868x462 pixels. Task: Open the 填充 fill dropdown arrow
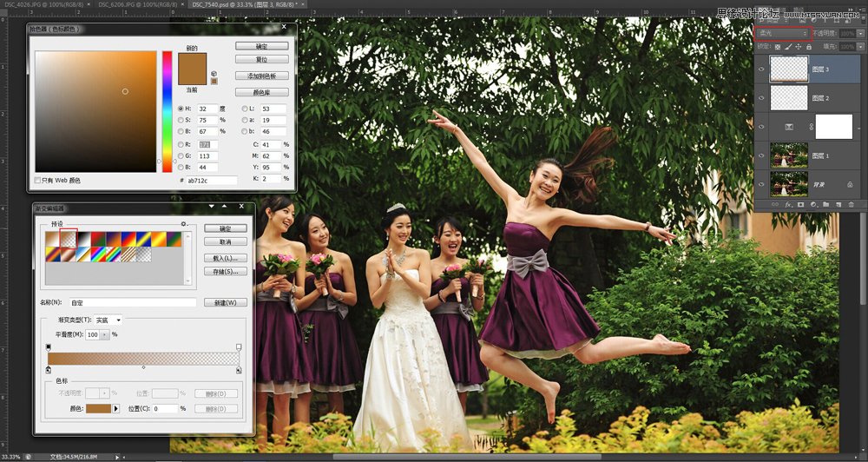[x=860, y=47]
